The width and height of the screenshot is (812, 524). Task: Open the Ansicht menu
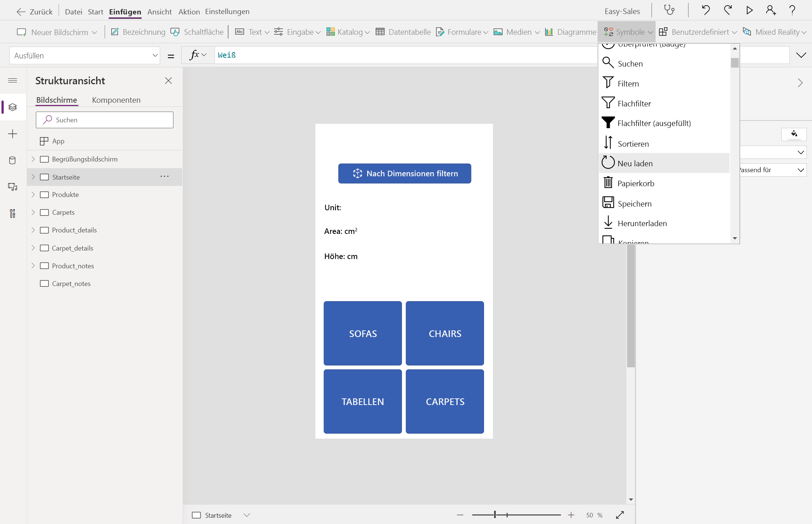coord(159,11)
